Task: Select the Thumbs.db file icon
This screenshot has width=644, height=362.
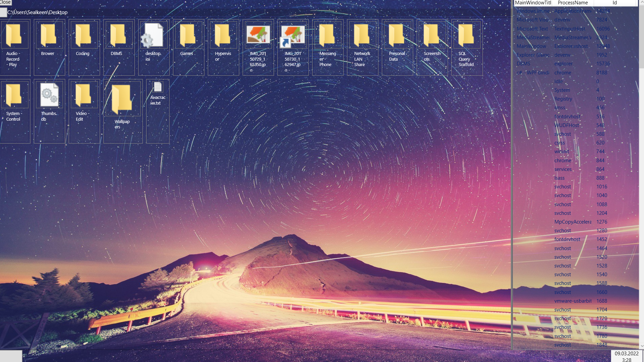Action: click(49, 95)
